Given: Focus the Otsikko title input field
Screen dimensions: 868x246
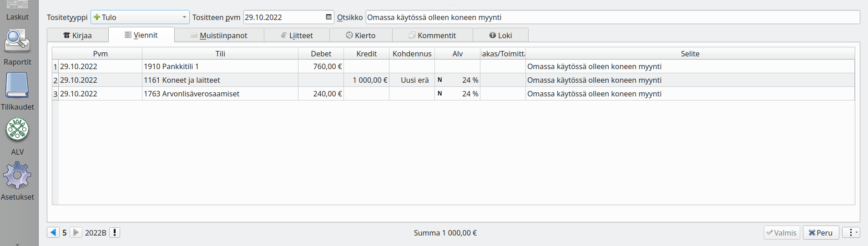Looking at the screenshot, I should tap(613, 17).
